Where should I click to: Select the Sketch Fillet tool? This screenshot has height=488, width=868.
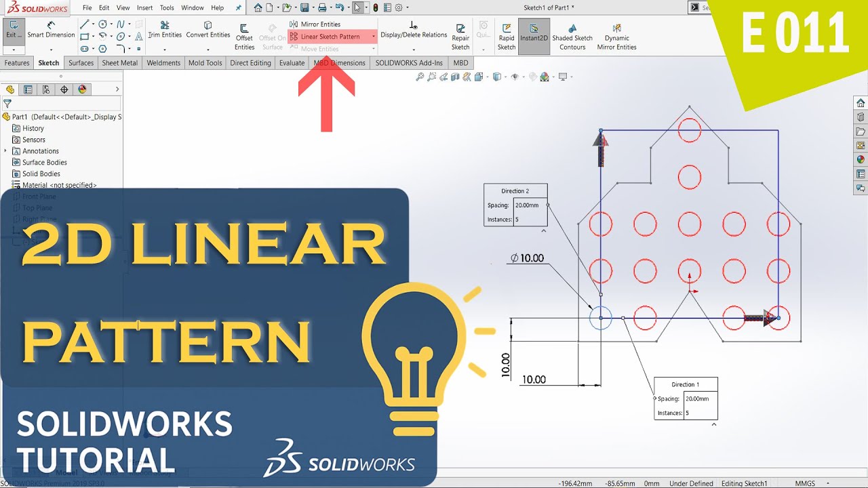pyautogui.click(x=121, y=49)
